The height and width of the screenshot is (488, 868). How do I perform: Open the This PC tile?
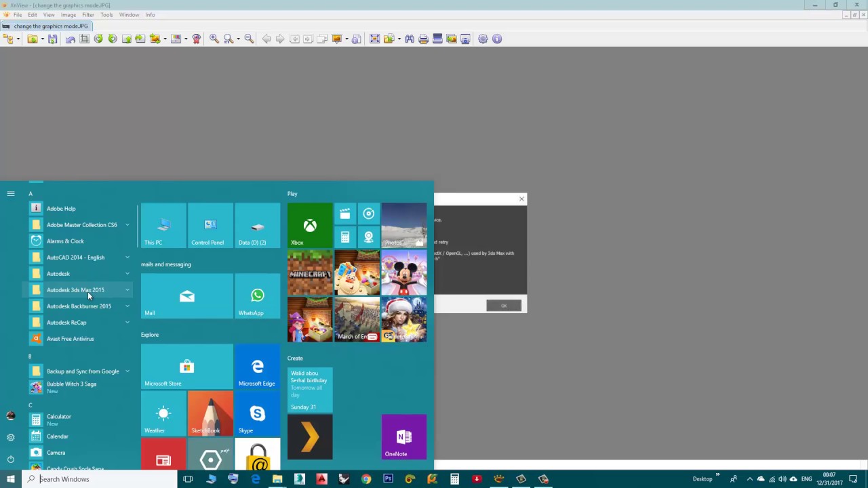[163, 226]
